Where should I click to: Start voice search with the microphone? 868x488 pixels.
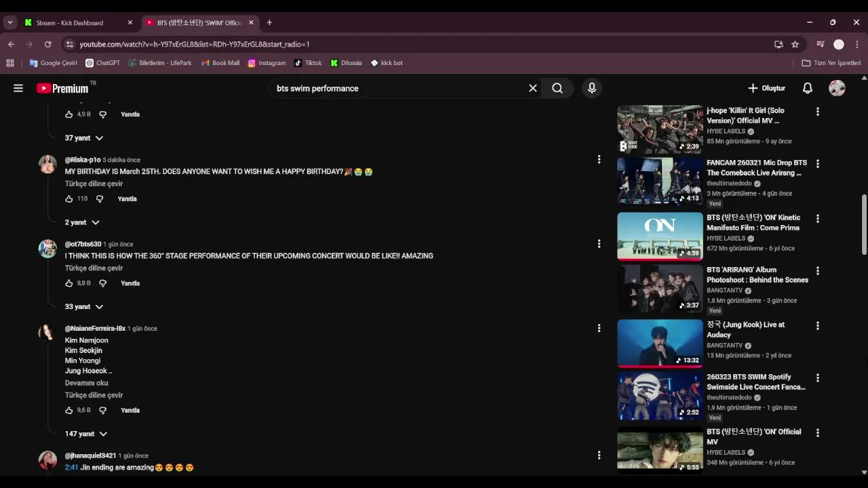tap(592, 88)
